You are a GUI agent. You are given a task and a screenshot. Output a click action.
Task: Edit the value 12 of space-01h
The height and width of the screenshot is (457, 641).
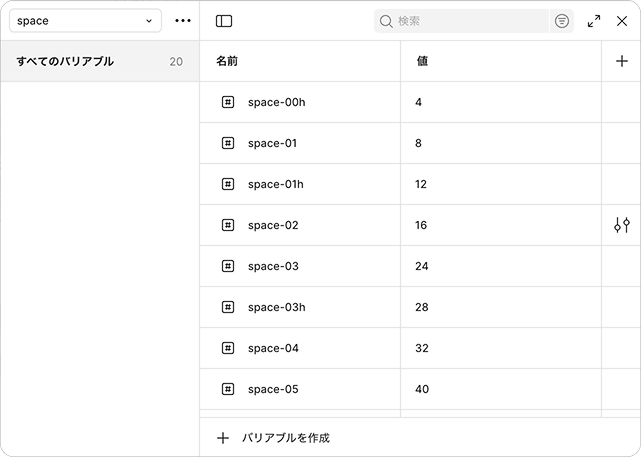[x=421, y=184]
